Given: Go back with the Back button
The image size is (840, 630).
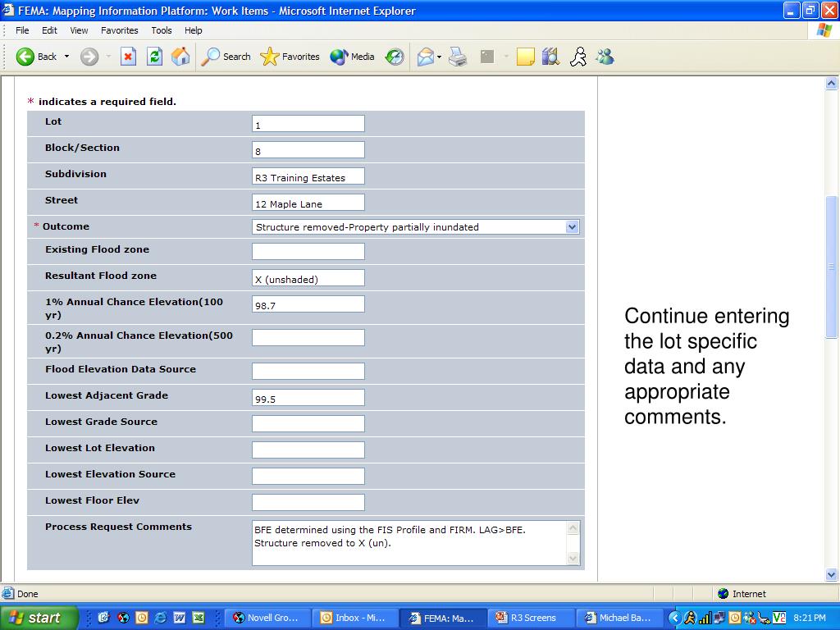Looking at the screenshot, I should tap(36, 57).
